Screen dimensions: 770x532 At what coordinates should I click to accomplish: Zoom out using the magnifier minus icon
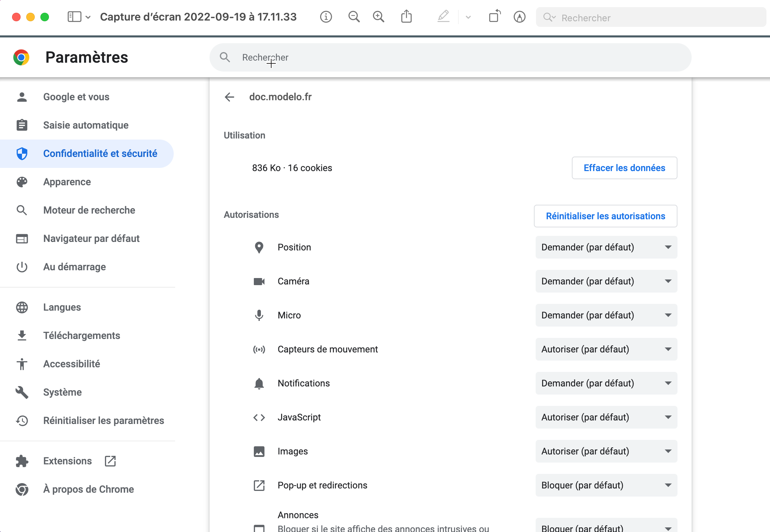[x=354, y=17]
